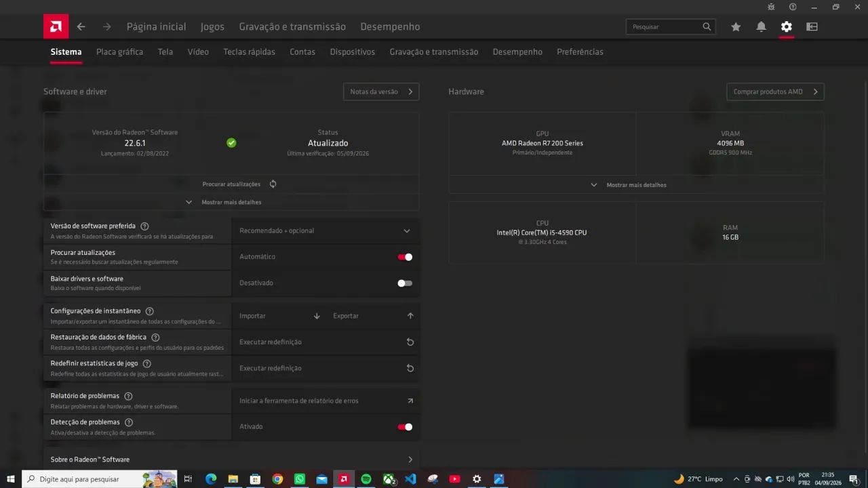Click Procurar atualizações check button
Screen dimensions: 868x488
(x=231, y=184)
